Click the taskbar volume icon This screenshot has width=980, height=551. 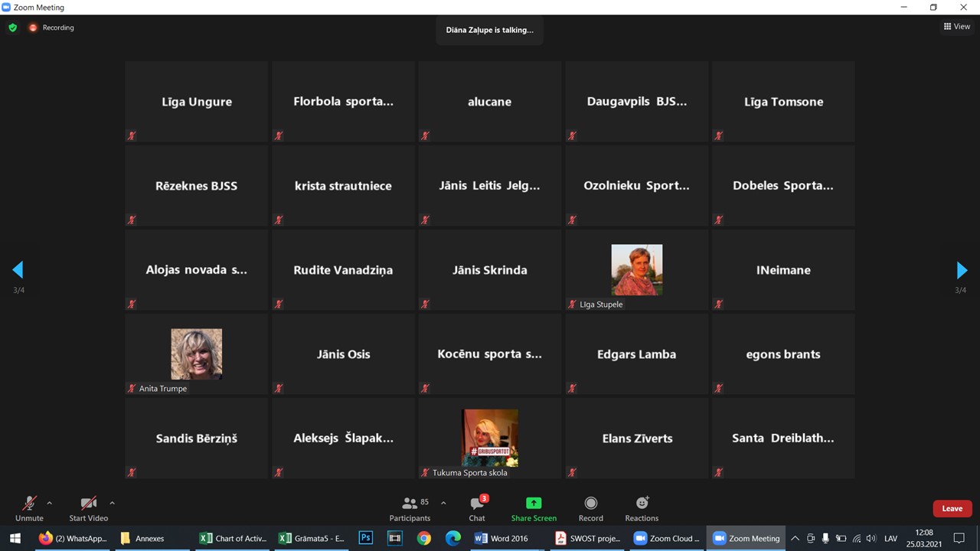871,538
